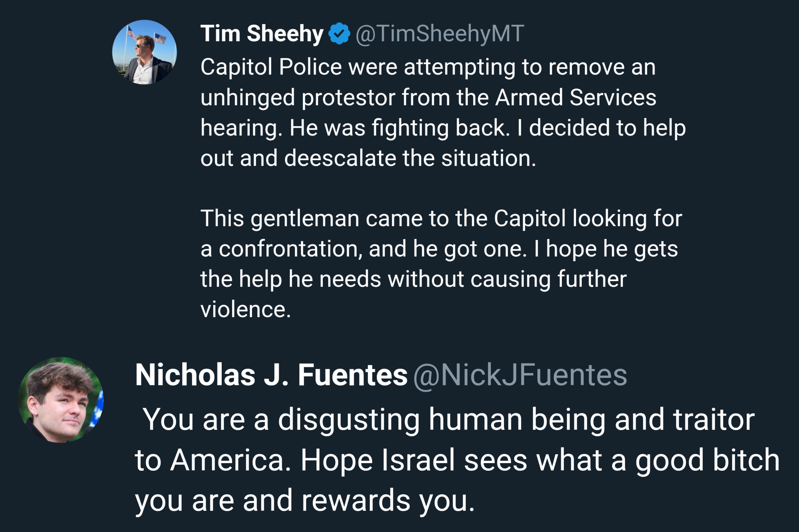Open the @TimSheehyMT handle
This screenshot has width=799, height=532.
[440, 34]
